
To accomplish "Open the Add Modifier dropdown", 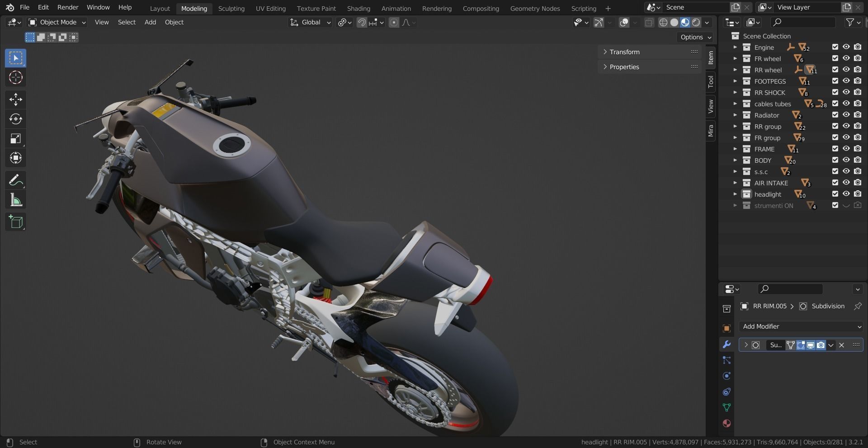I will 801,326.
